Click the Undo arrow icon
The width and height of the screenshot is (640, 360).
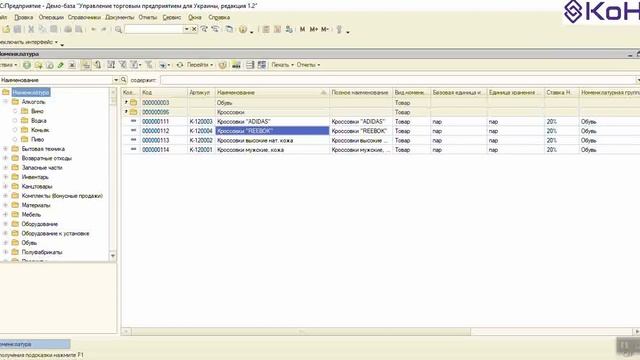point(93,29)
